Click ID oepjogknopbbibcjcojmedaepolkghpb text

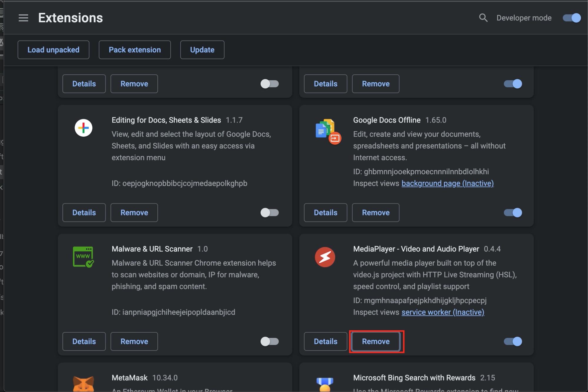coord(179,183)
